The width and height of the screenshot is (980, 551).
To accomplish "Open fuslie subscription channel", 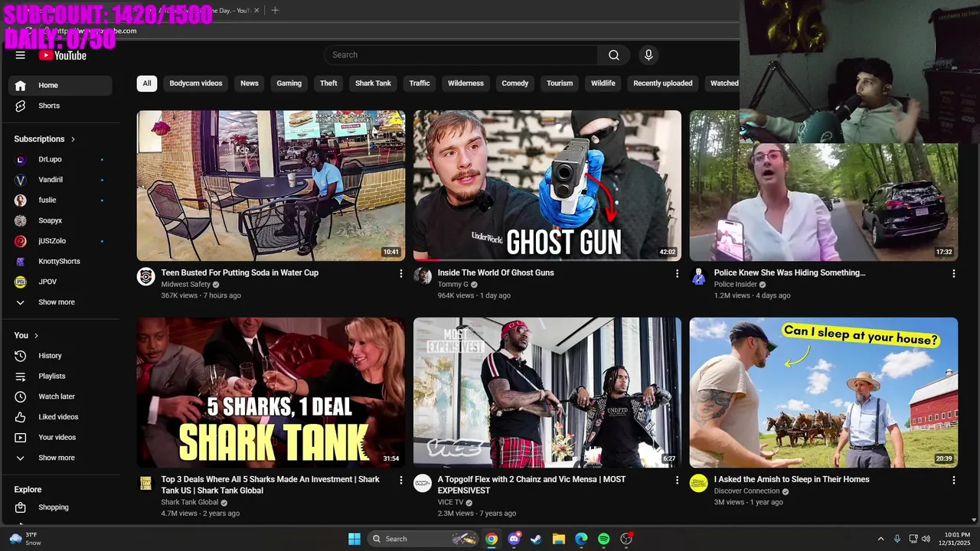I will (60, 200).
